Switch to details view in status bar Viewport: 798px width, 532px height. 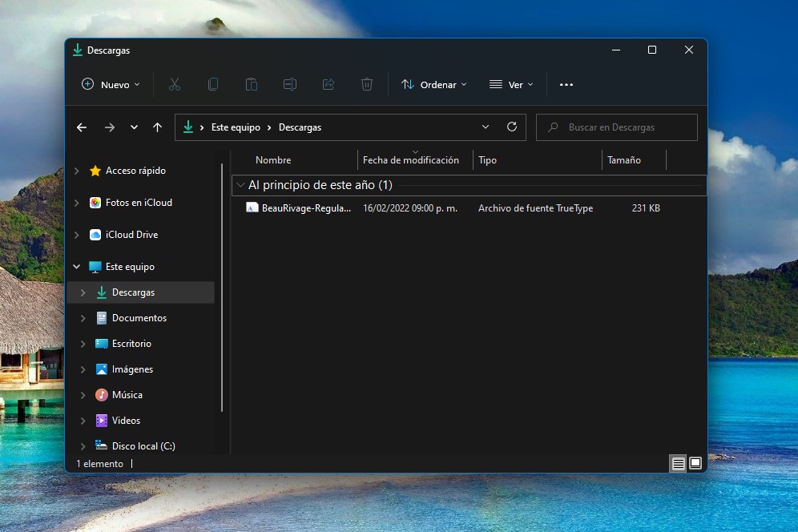click(x=678, y=463)
